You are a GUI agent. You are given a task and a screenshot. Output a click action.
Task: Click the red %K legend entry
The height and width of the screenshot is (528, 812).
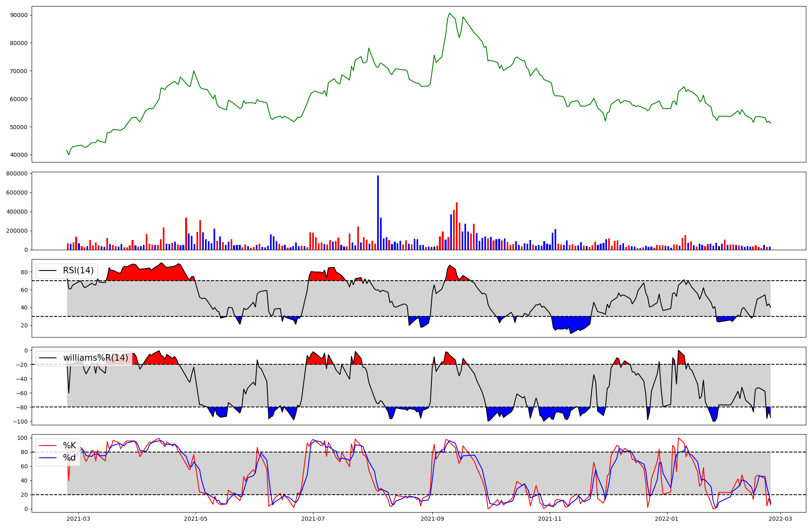coord(69,446)
